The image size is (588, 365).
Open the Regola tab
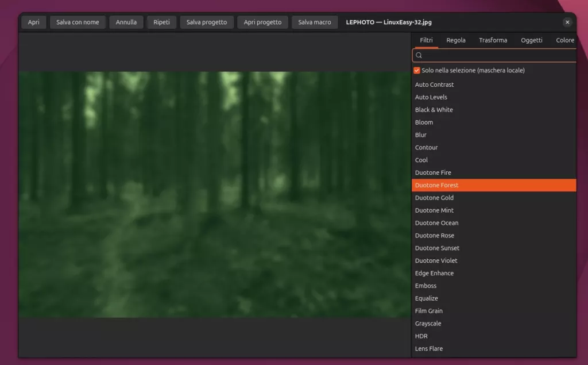[455, 40]
